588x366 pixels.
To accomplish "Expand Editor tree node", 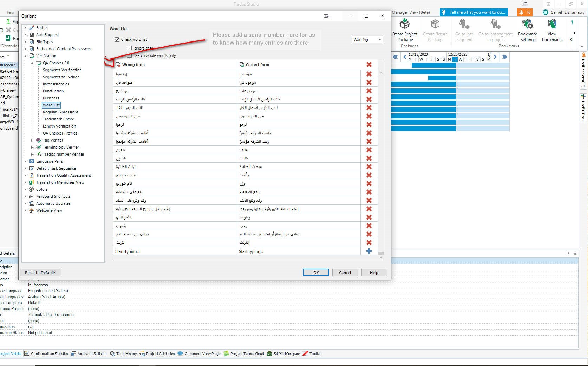I will tap(25, 28).
